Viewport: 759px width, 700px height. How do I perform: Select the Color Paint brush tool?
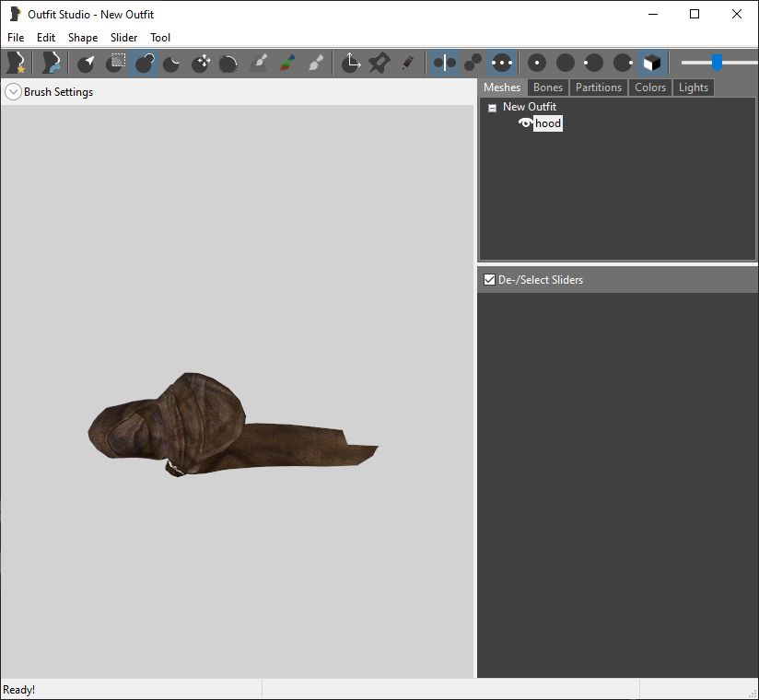[x=287, y=63]
